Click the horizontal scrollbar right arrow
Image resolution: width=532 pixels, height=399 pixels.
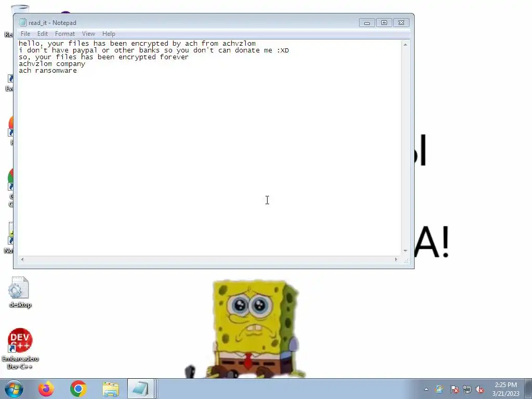pos(396,260)
